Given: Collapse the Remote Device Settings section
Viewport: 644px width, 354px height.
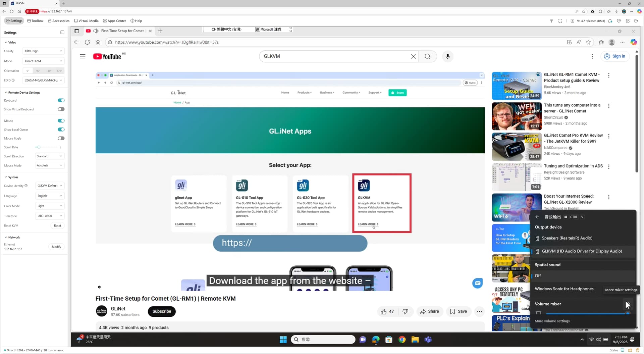Looking at the screenshot, I should [6, 93].
